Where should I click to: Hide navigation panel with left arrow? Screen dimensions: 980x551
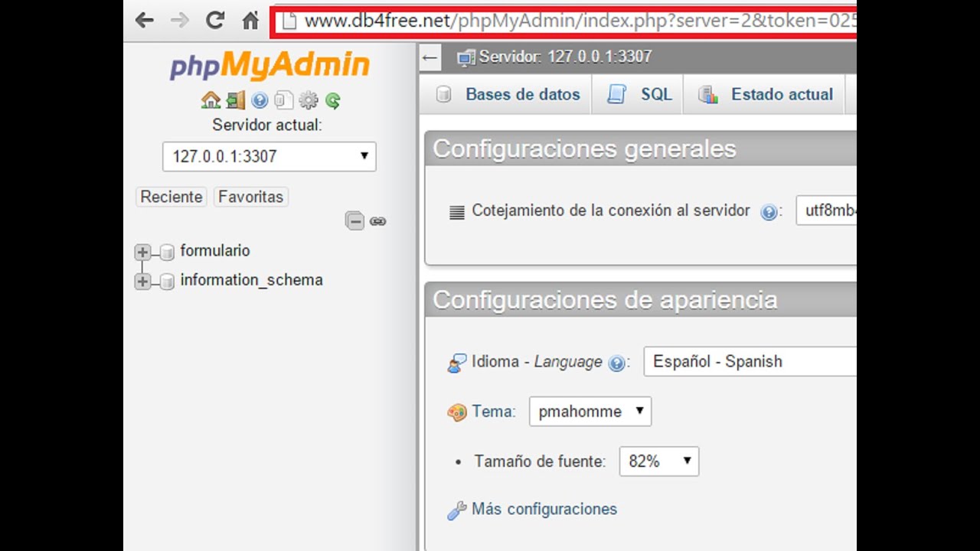coord(430,57)
